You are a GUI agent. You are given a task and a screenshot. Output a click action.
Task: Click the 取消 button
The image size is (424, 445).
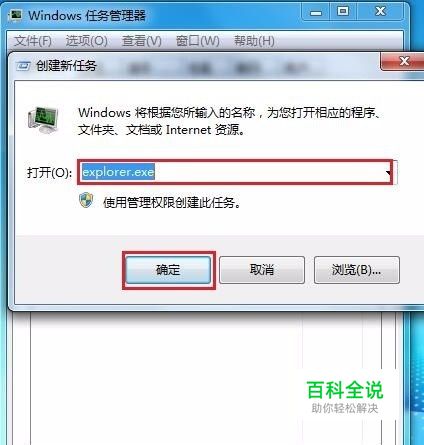pyautogui.click(x=262, y=270)
